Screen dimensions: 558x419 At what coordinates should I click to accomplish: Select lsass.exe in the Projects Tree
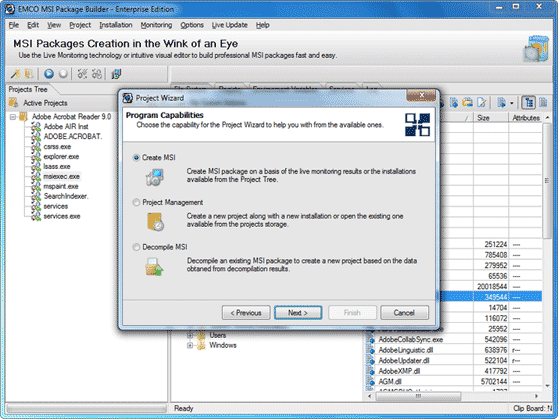[x=57, y=166]
